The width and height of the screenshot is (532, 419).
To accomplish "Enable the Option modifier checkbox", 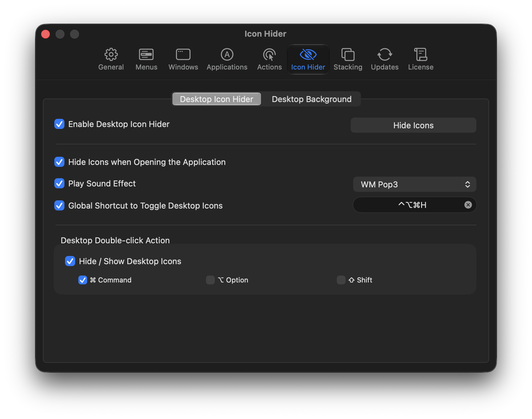I will [x=210, y=280].
